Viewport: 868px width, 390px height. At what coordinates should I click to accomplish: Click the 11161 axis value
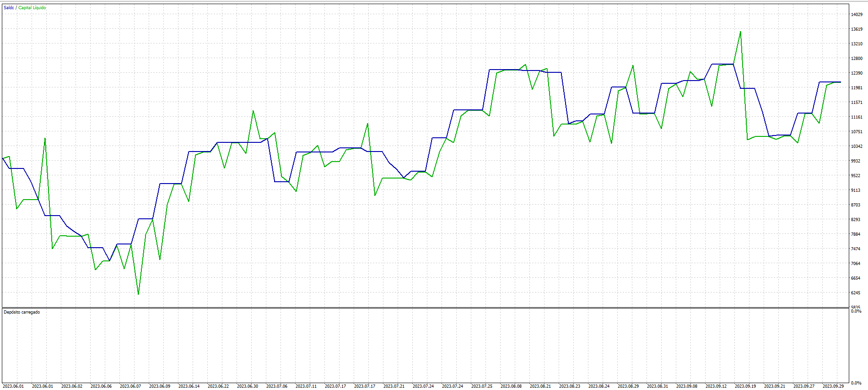coord(857,117)
